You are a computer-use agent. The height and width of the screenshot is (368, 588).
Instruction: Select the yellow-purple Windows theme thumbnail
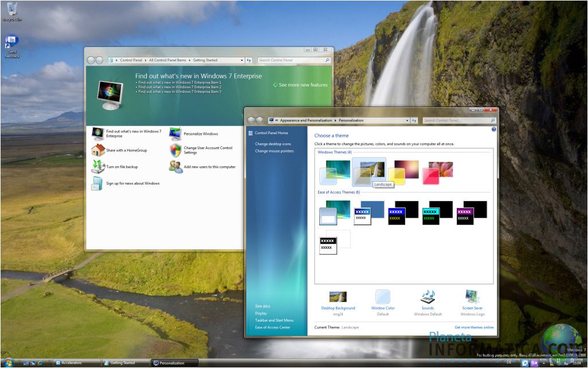[x=403, y=172]
